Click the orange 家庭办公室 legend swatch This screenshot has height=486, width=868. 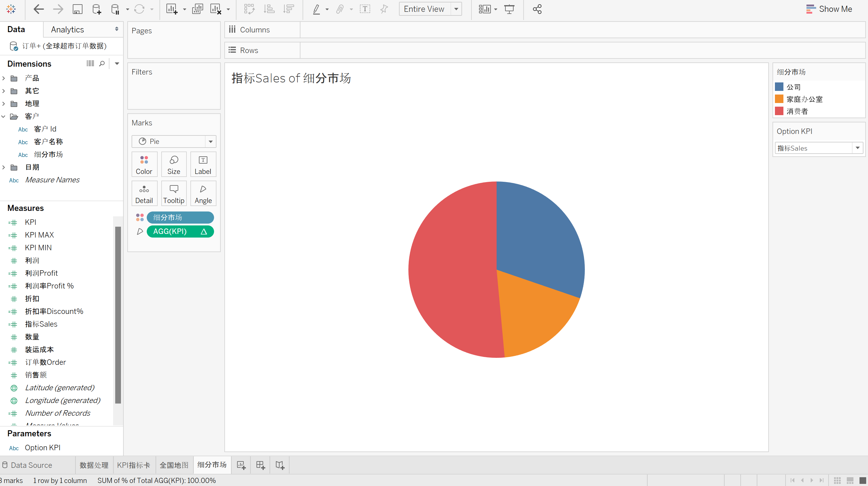[779, 99]
